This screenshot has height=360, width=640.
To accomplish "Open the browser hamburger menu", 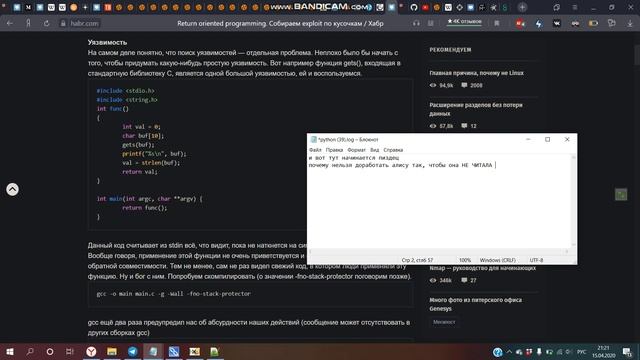I will [575, 7].
